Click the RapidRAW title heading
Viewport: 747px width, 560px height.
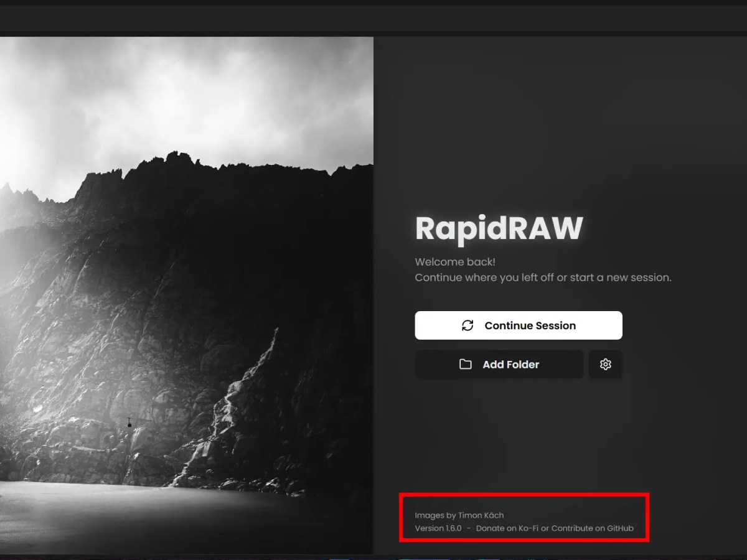[x=499, y=228]
